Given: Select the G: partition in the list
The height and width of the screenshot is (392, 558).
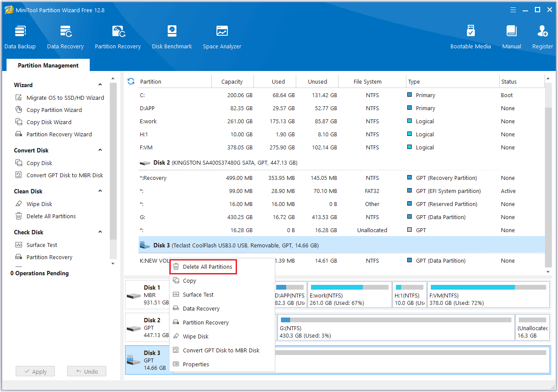Looking at the screenshot, I should click(342, 217).
